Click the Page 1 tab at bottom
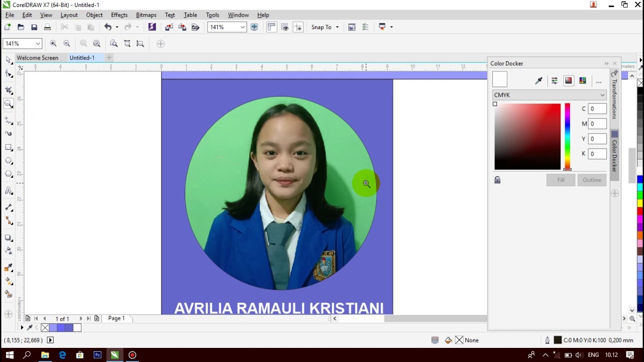 coord(116,318)
